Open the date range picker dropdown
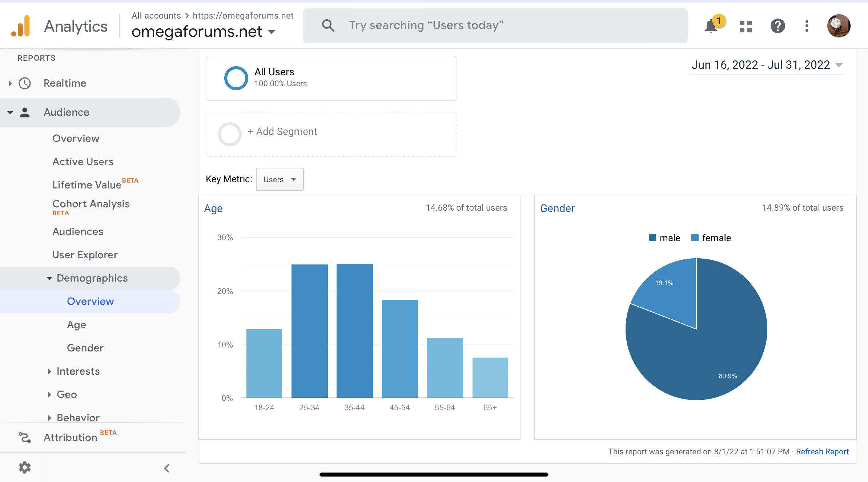This screenshot has width=868, height=482. tap(767, 65)
